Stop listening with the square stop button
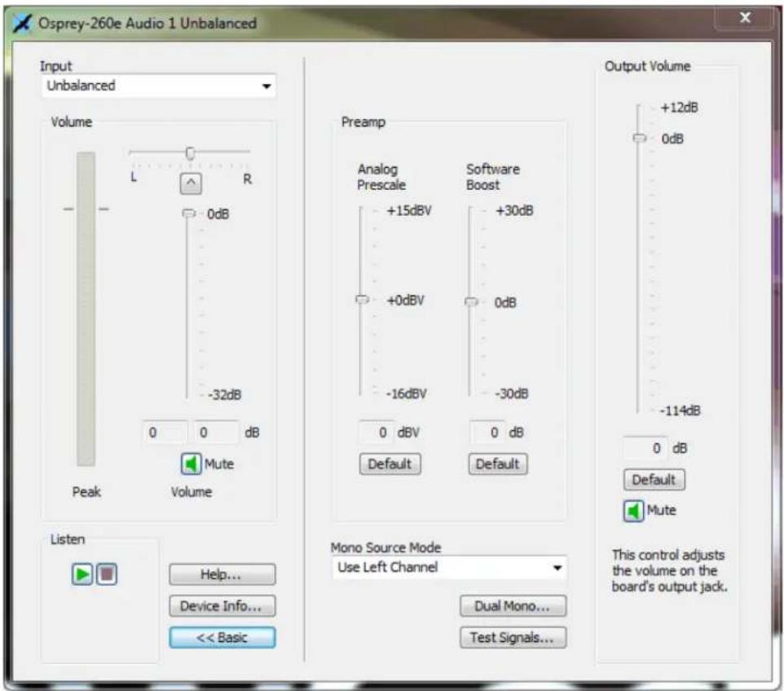Screen dimensions: 784x691 [107, 574]
